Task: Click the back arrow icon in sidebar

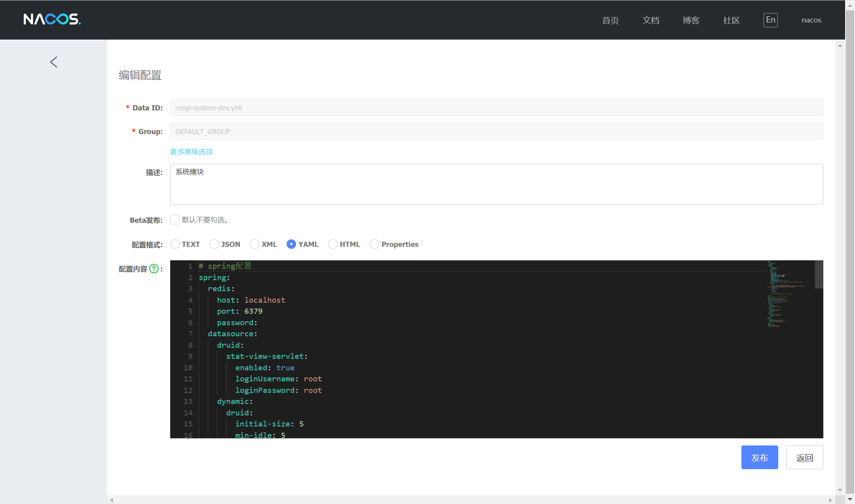Action: point(54,62)
